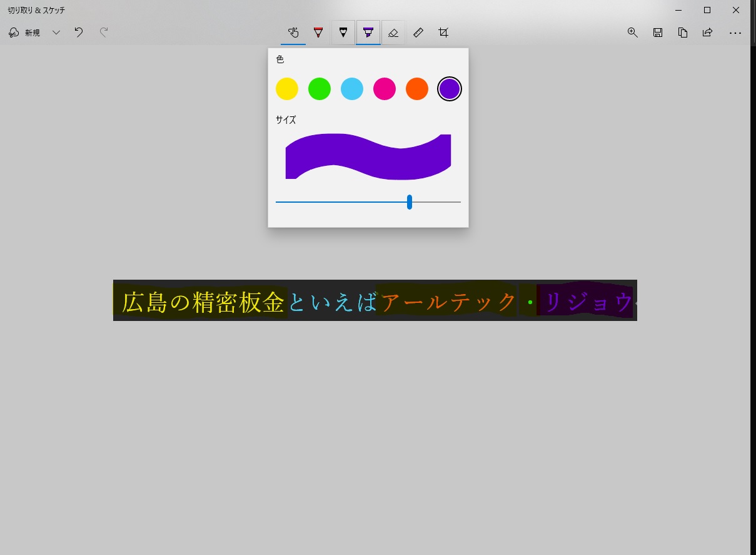Open the ruler tool
Screen dimensions: 756x555
(x=418, y=33)
